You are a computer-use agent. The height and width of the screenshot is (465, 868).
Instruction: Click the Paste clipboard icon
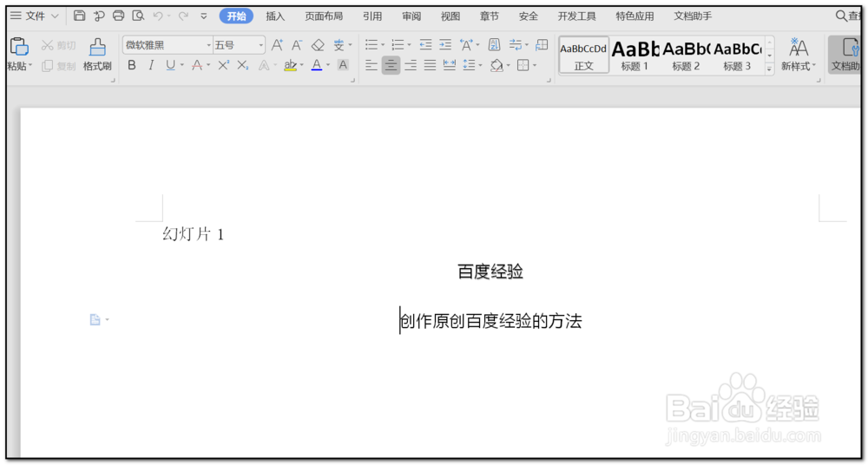click(x=19, y=47)
